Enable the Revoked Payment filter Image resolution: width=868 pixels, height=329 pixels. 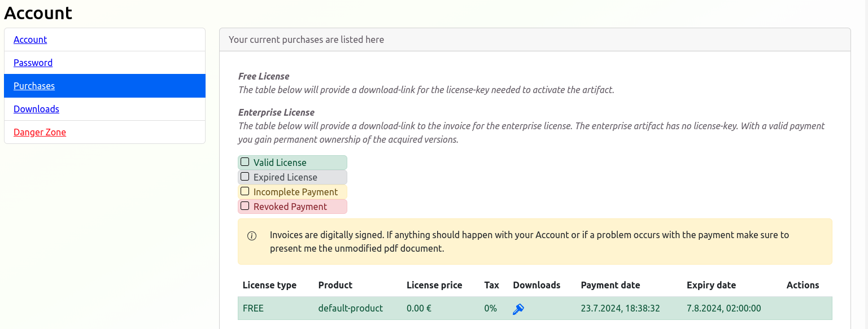tap(245, 206)
